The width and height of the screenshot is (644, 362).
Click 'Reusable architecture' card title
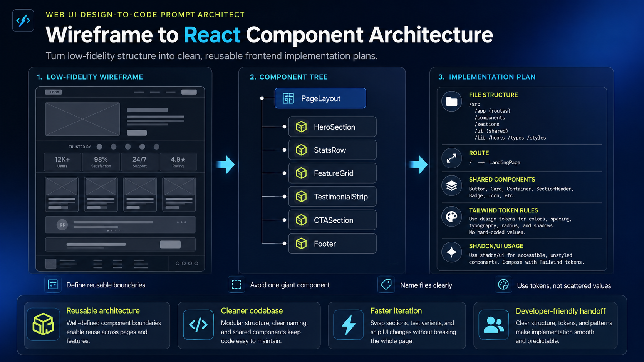pos(103,311)
